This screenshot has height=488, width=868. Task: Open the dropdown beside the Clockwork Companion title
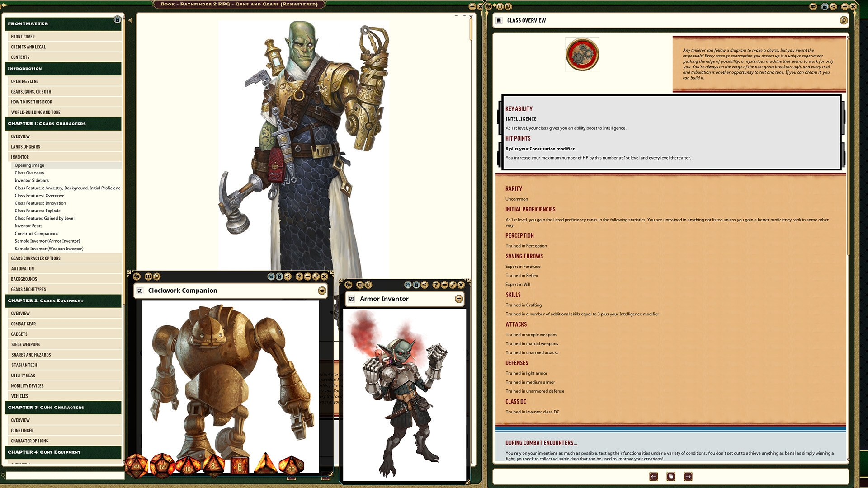point(322,291)
